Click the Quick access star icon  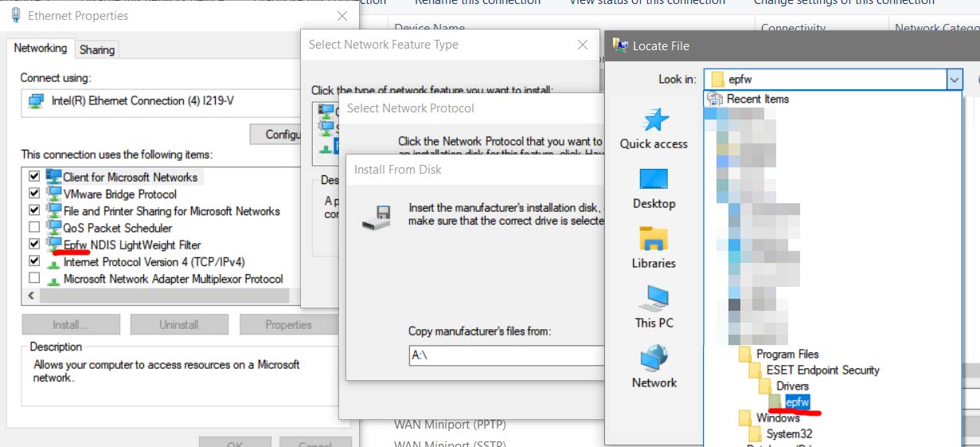655,120
